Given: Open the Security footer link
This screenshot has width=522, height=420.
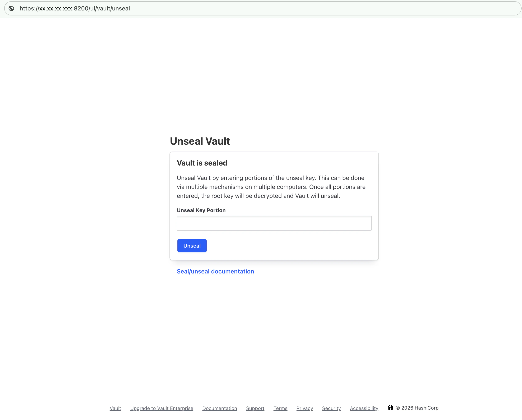Looking at the screenshot, I should tap(331, 408).
